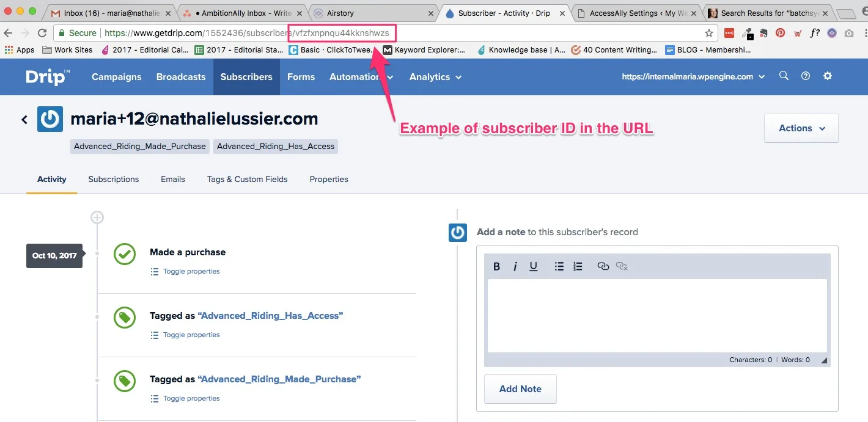Click the Add Note button
The width and height of the screenshot is (868, 422).
pyautogui.click(x=520, y=389)
